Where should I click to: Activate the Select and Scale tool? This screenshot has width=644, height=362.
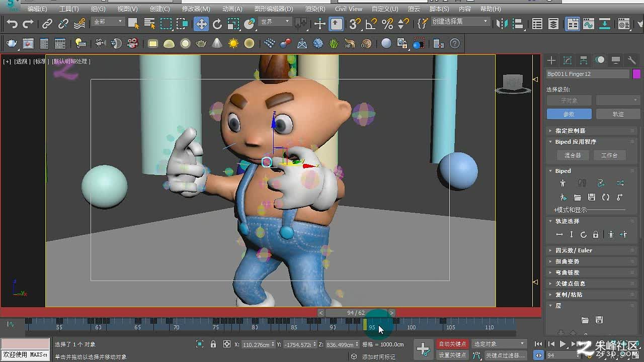[233, 24]
